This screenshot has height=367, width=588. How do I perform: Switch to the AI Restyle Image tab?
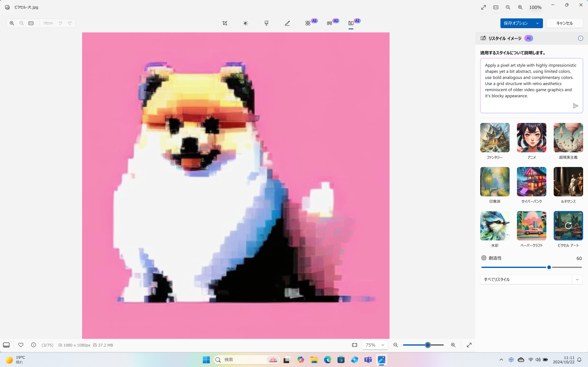click(x=351, y=23)
